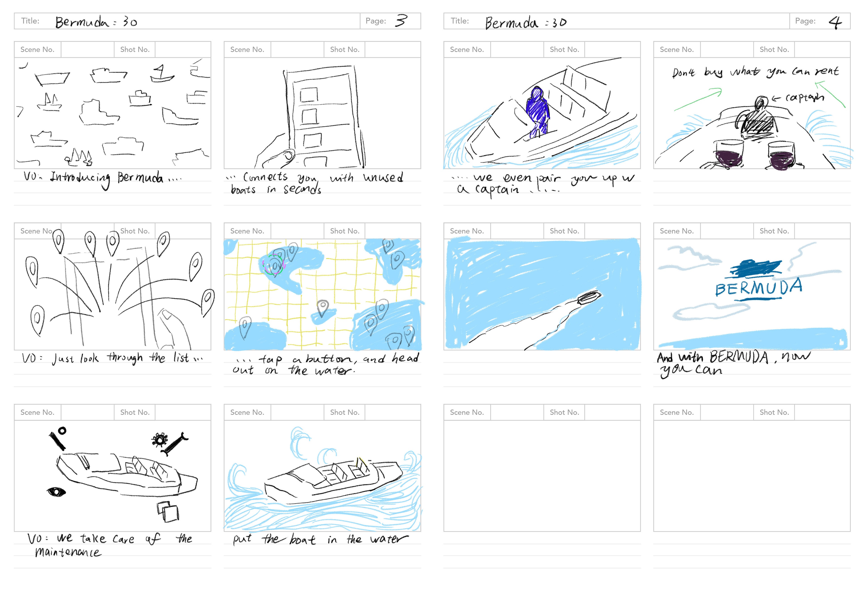859x616 pixels.
Task: Click the eye icon in the maintenance panel
Action: tap(56, 492)
